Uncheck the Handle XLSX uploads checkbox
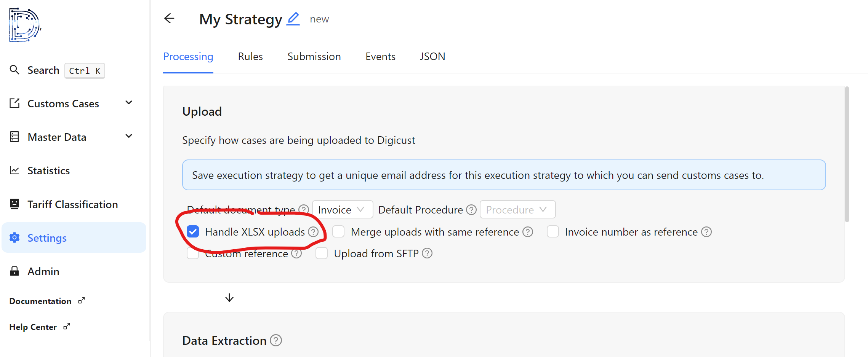The image size is (868, 357). 193,232
